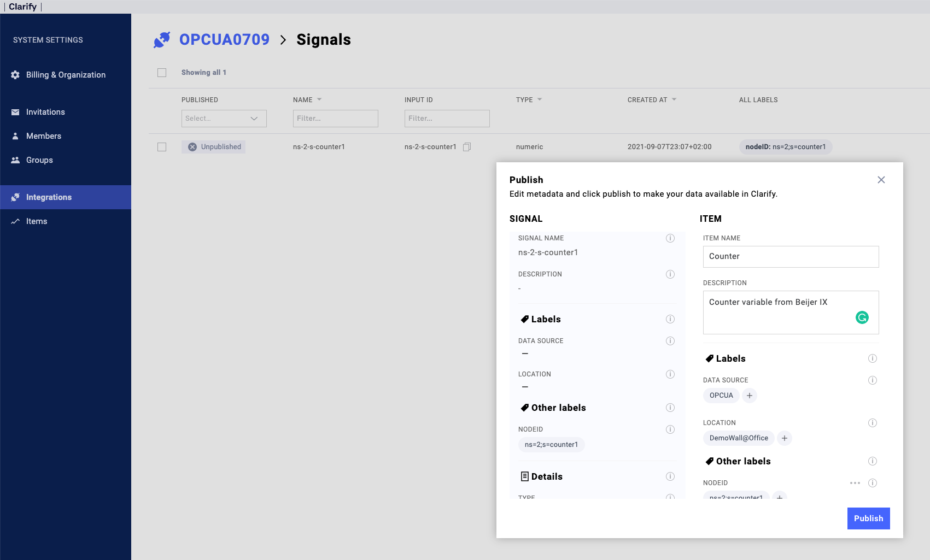Click into the Item Name field
The image size is (930, 560).
tap(791, 257)
